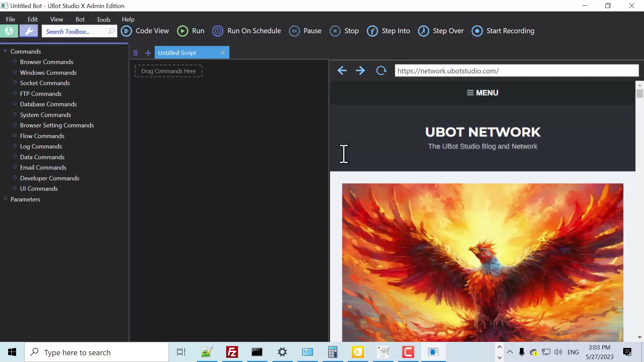The image size is (644, 362).
Task: Click the browser URL address field
Action: 517,71
